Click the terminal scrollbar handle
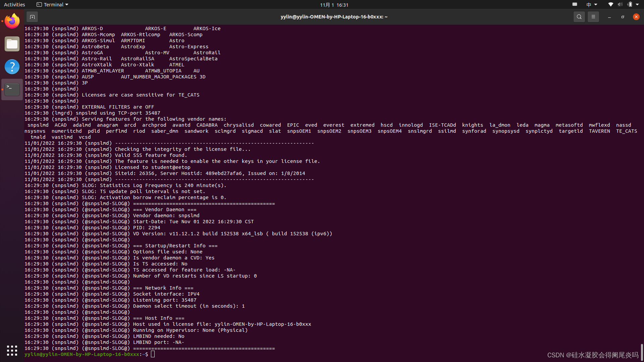 click(642, 352)
